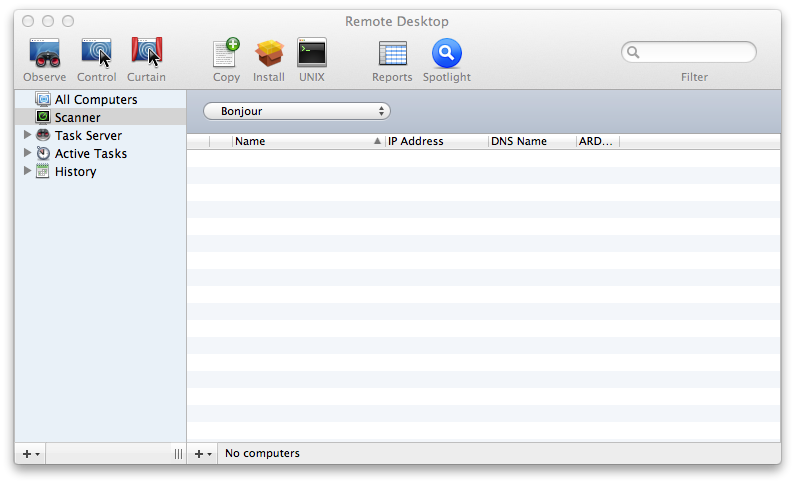Click the All Computers list icon
Screen dimensions: 795x484
point(43,99)
